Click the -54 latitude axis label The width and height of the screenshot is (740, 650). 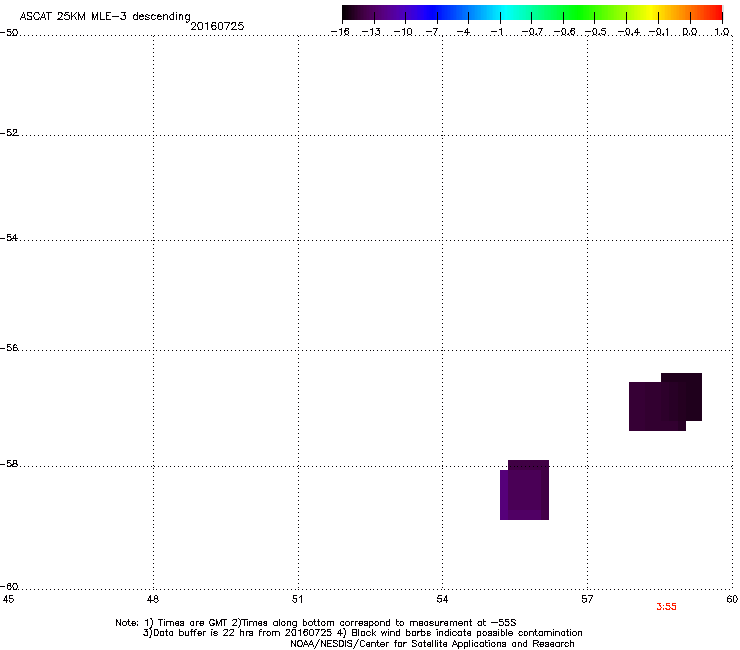9,238
